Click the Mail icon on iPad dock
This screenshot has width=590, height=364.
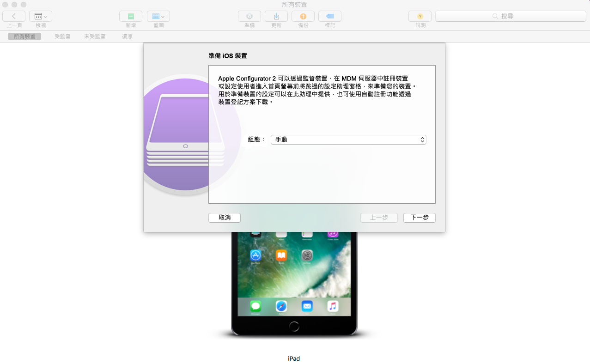[x=307, y=306]
